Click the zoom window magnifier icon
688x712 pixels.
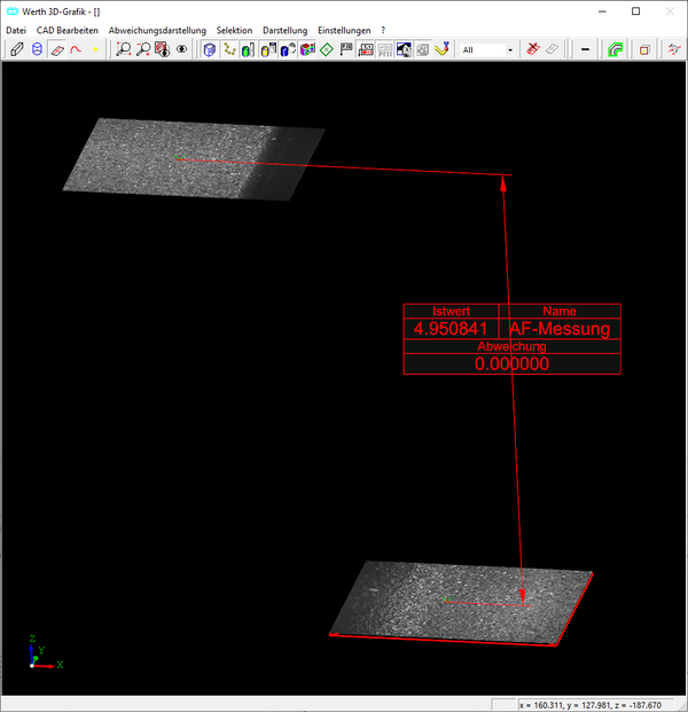point(124,50)
